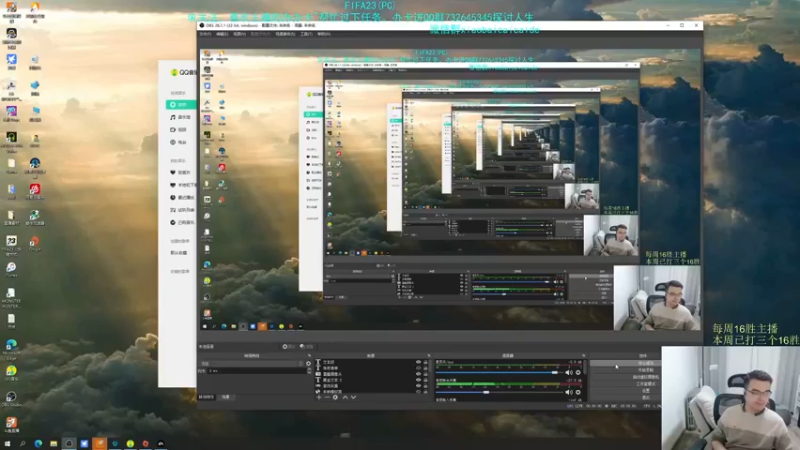The image size is (800, 450).
Task: Open File Explorer from taskbar
Action: point(54,444)
